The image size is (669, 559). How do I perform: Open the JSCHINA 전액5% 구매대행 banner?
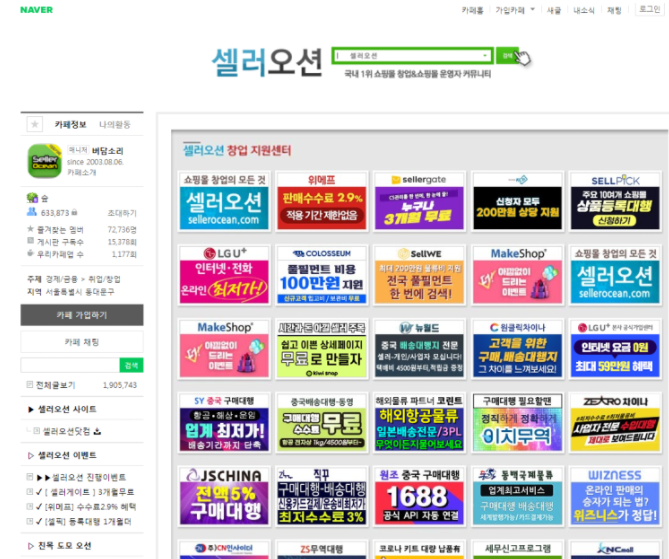point(224,496)
